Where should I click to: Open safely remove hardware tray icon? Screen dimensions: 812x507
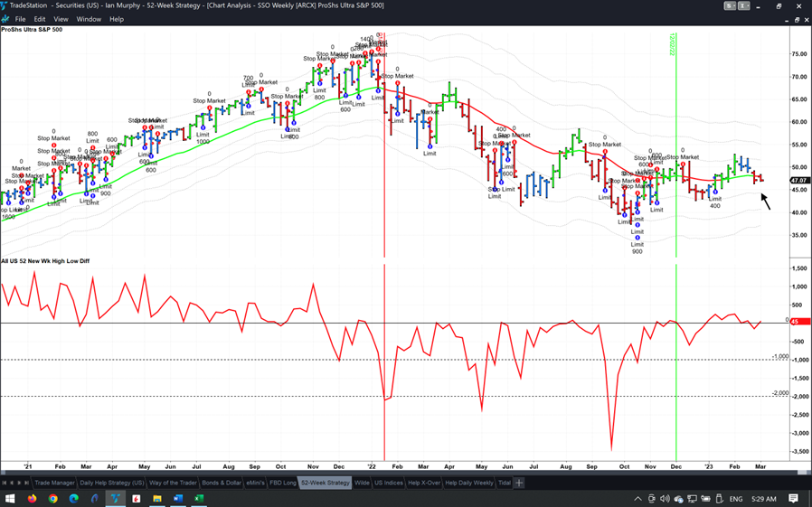click(719, 499)
